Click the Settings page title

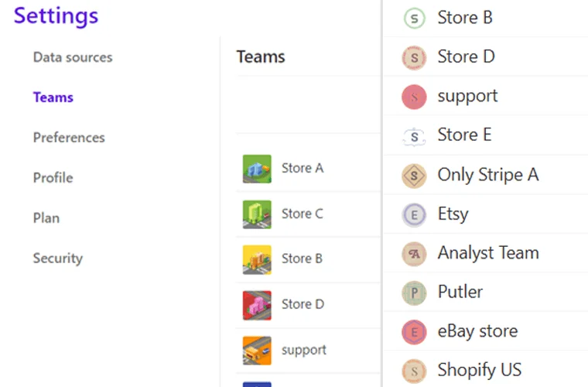click(56, 16)
